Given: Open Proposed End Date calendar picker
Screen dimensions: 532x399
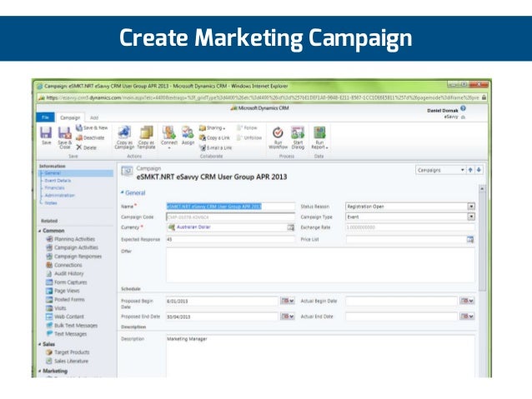Looking at the screenshot, I should pos(287,317).
